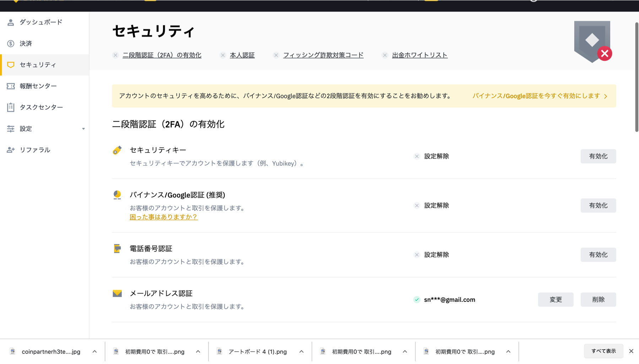The height and width of the screenshot is (364, 639).
Task: Jump to 出金ホワイトリスト link
Action: click(420, 55)
